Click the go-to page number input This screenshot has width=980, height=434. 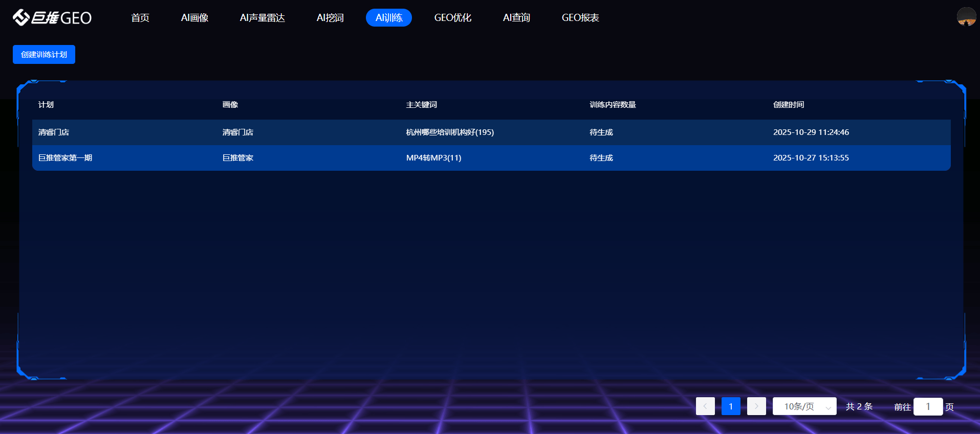pos(928,407)
